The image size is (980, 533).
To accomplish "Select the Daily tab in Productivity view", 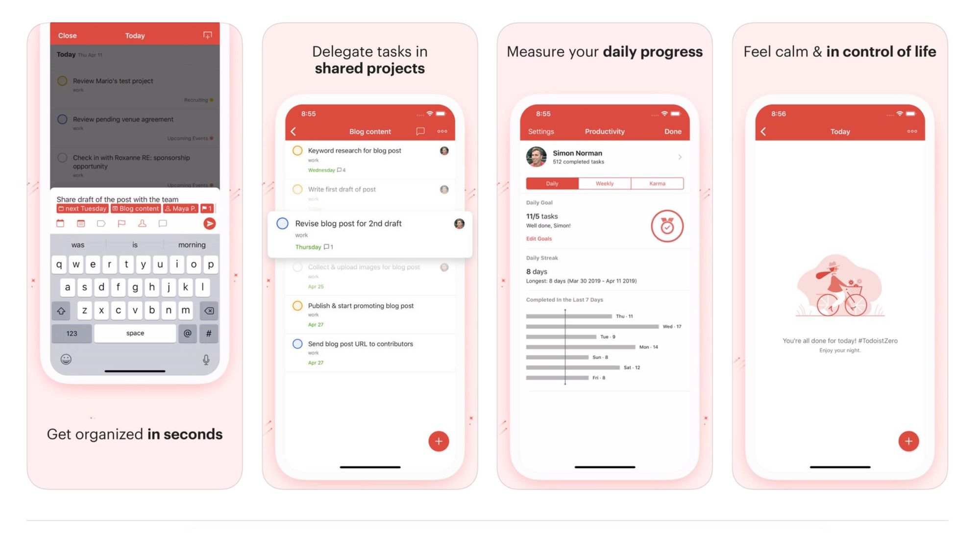I will click(x=551, y=183).
